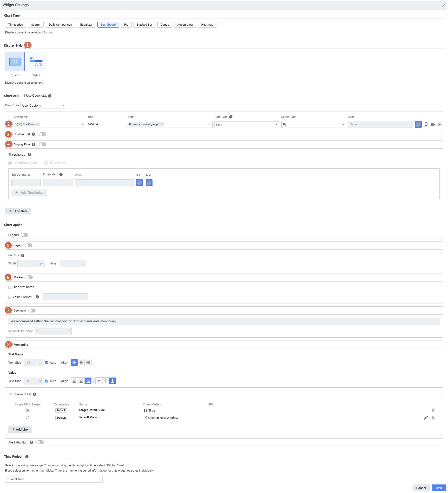Image resolution: width=448 pixels, height=493 pixels.
Task: Turn on the Display Rule toggle
Action: click(42, 144)
